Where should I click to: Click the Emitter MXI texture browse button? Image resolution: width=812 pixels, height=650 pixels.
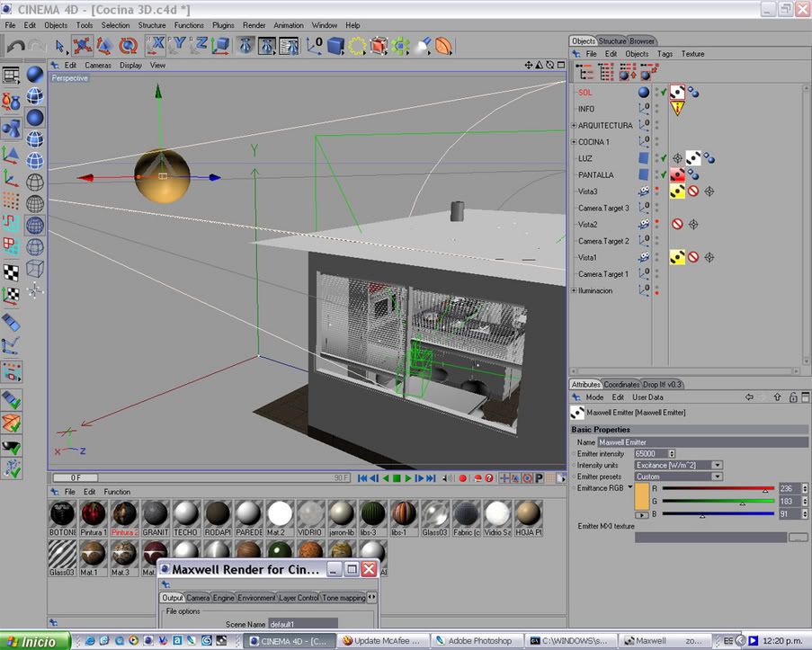tap(798, 539)
